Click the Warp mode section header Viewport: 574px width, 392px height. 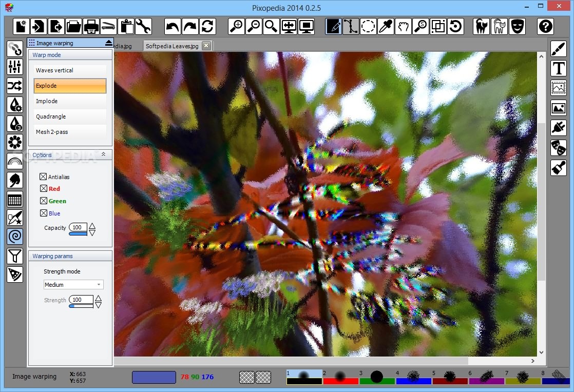click(x=70, y=55)
